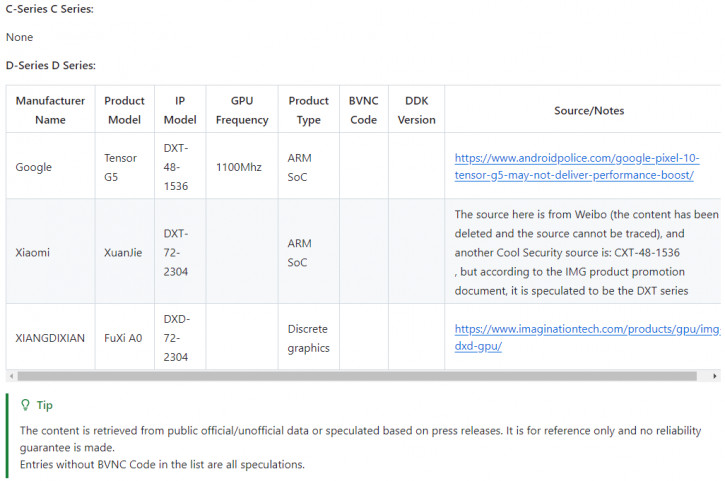The width and height of the screenshot is (725, 481).
Task: Select the 'BVNC Code' column header
Action: [x=363, y=110]
